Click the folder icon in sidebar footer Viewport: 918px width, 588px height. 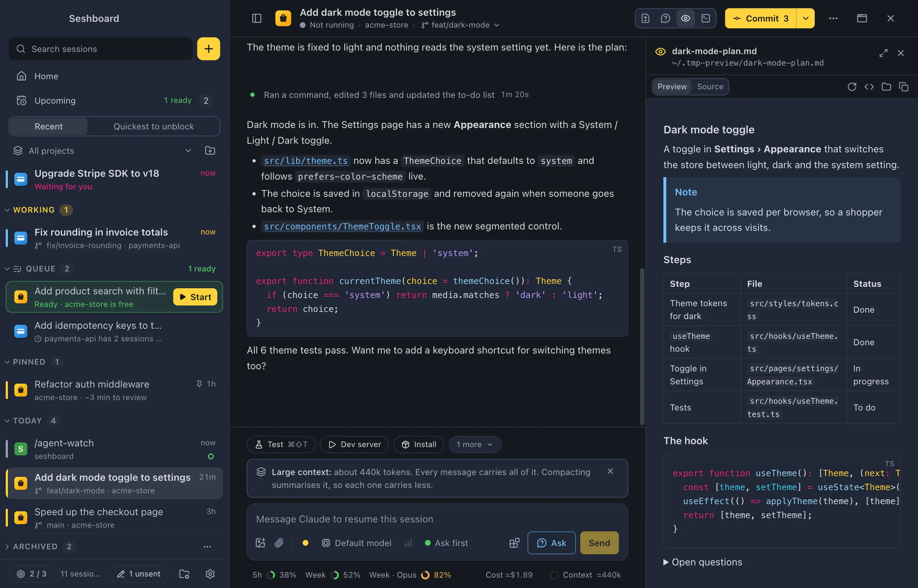(184, 574)
